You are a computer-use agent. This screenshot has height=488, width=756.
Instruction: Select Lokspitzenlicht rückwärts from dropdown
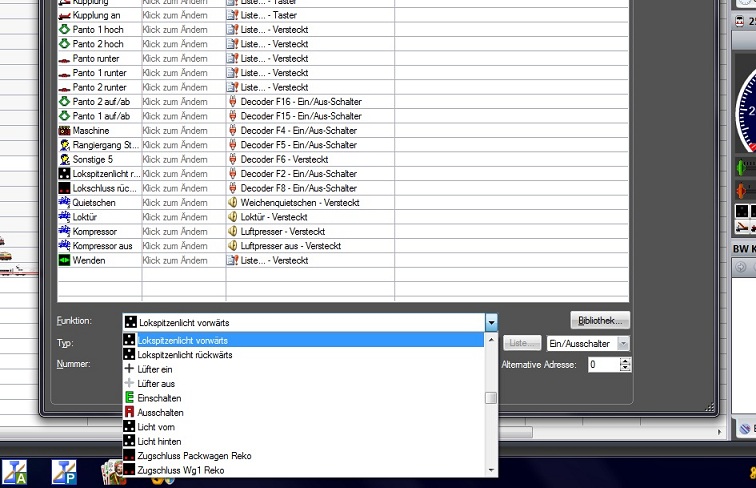tap(184, 355)
